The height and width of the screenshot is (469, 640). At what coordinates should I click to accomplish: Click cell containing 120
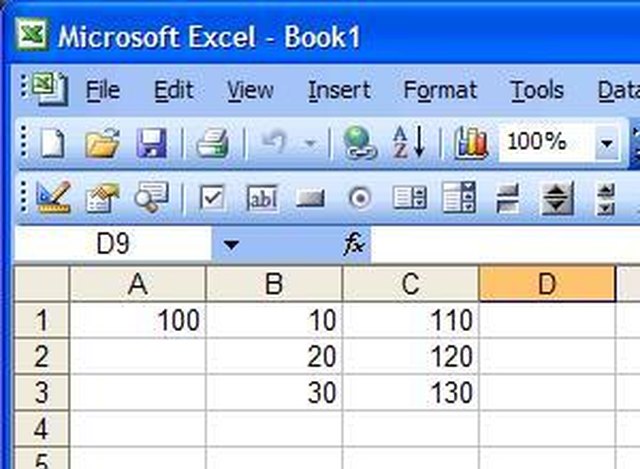pos(411,356)
